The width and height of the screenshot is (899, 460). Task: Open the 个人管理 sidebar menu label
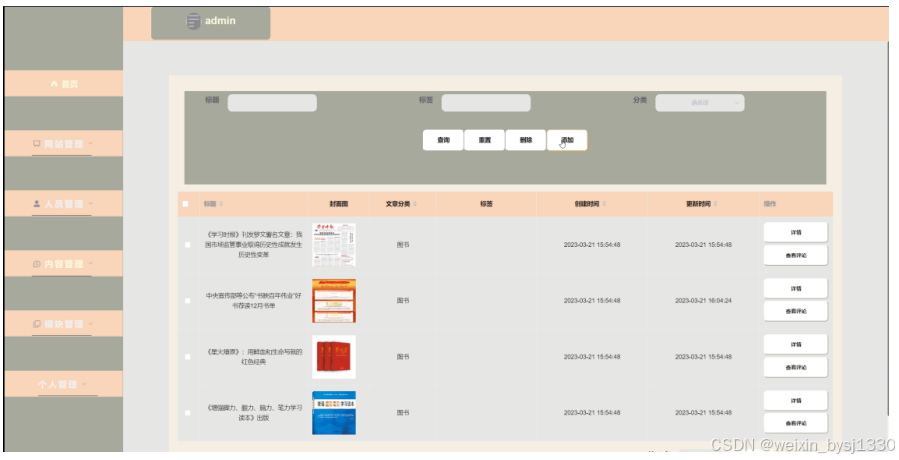point(58,384)
